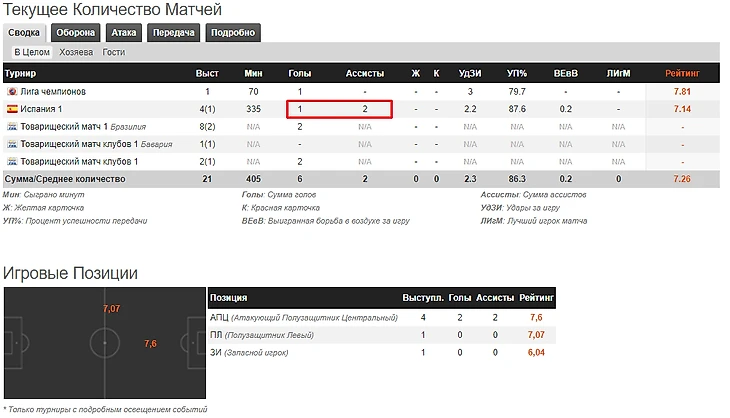Click the Spain flag icon
The image size is (730, 418).
click(x=12, y=109)
